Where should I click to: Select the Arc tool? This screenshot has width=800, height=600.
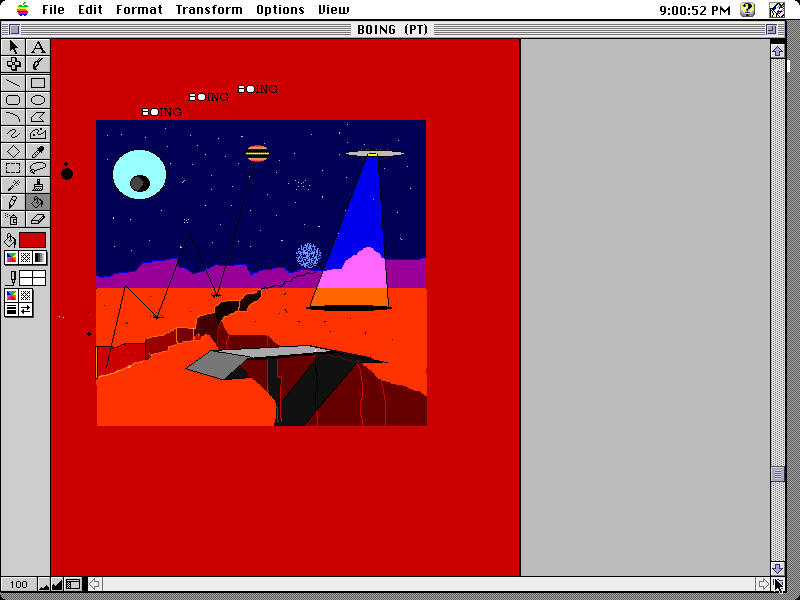click(x=13, y=117)
